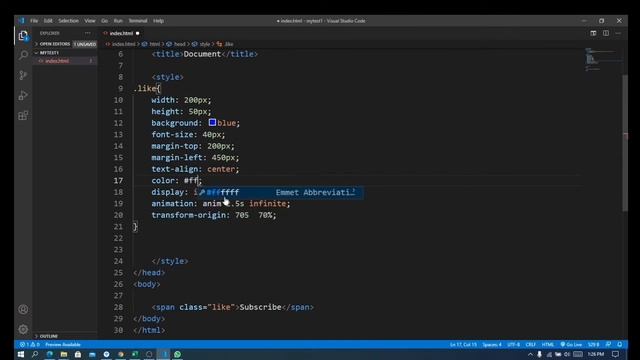Screen dimensions: 640x360
Task: Click the errors and warnings status indicator
Action: (x=30, y=344)
